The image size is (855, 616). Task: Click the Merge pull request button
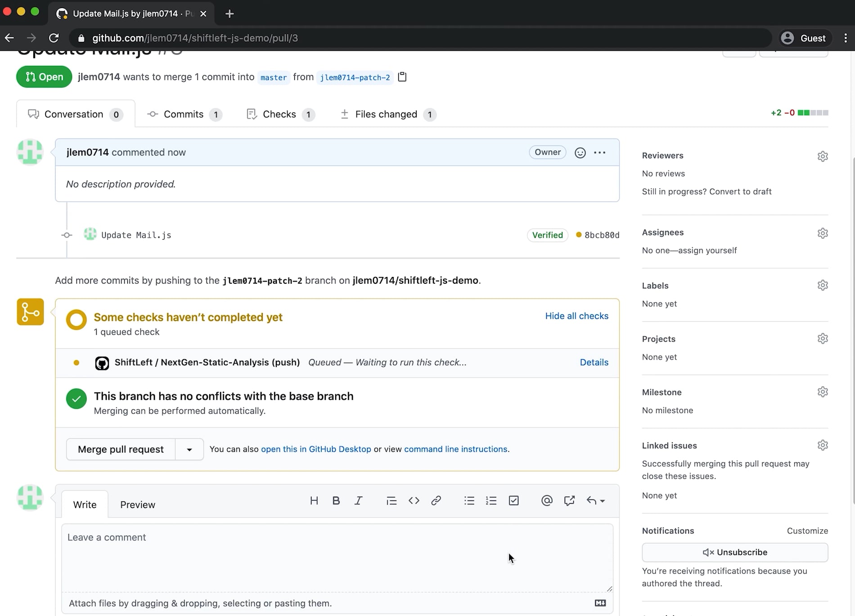[121, 450]
